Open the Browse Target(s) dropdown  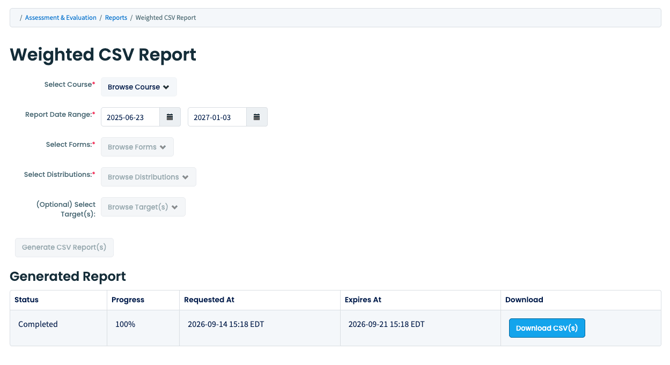(x=143, y=207)
